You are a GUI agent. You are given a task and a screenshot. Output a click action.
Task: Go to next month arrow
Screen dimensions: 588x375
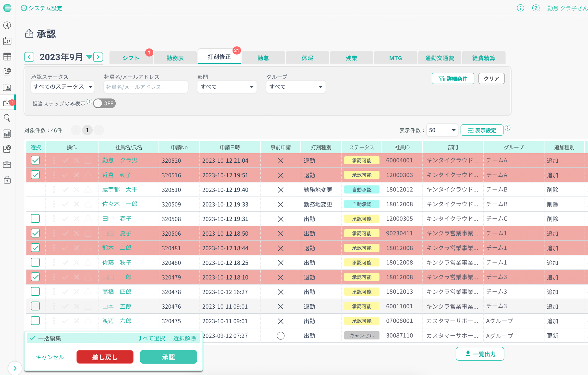[98, 57]
